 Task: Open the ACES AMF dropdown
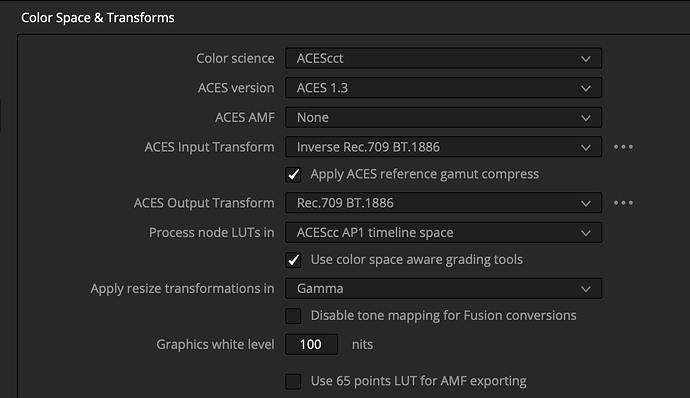[444, 117]
